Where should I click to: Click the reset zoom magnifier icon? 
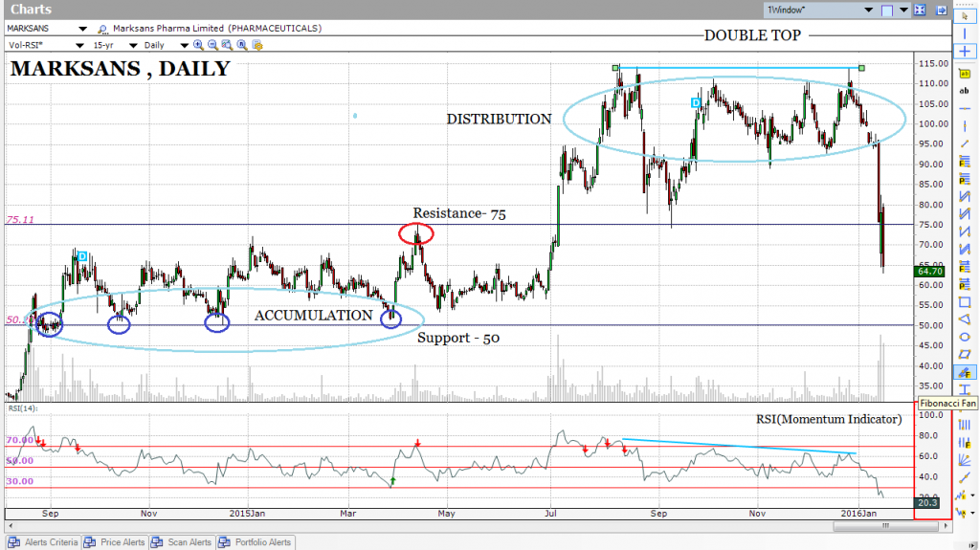(x=242, y=45)
